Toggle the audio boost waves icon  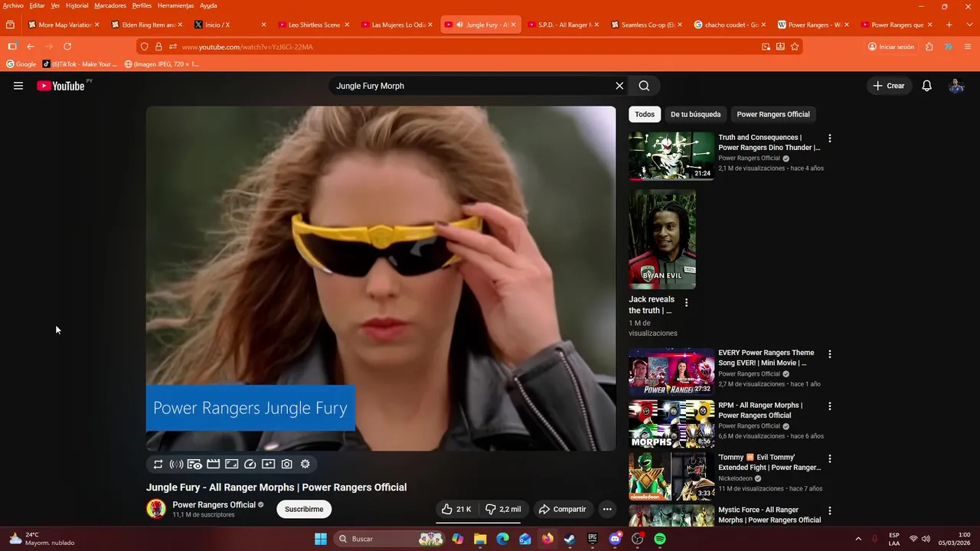pos(176,464)
